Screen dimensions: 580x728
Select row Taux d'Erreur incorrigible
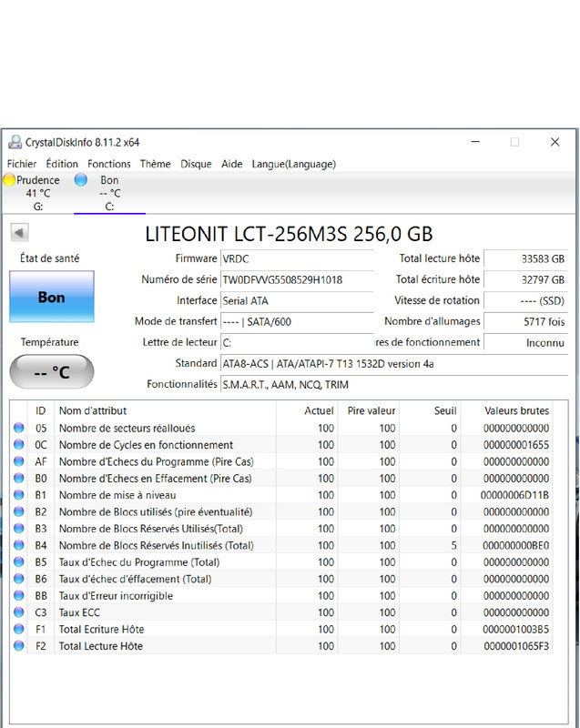pyautogui.click(x=281, y=595)
